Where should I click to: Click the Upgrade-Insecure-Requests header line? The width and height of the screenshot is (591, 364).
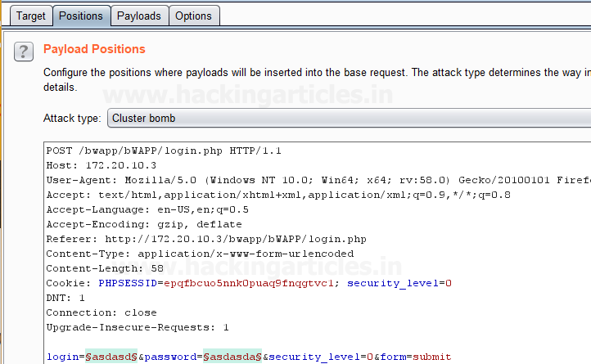[x=138, y=327]
